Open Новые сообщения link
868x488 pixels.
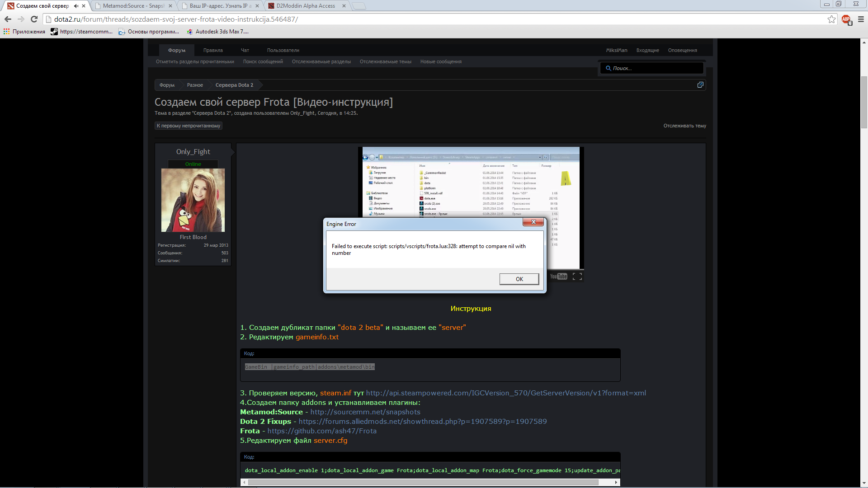click(x=441, y=61)
